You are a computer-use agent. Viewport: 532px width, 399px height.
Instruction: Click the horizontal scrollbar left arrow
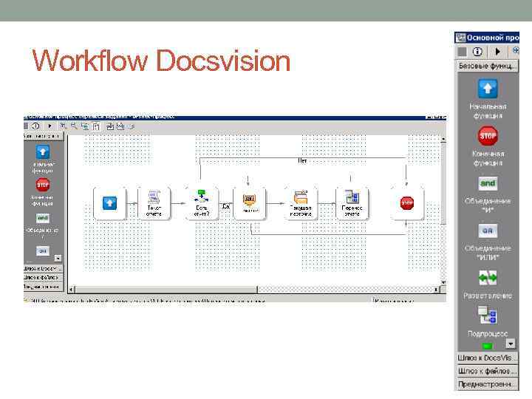coord(71,290)
